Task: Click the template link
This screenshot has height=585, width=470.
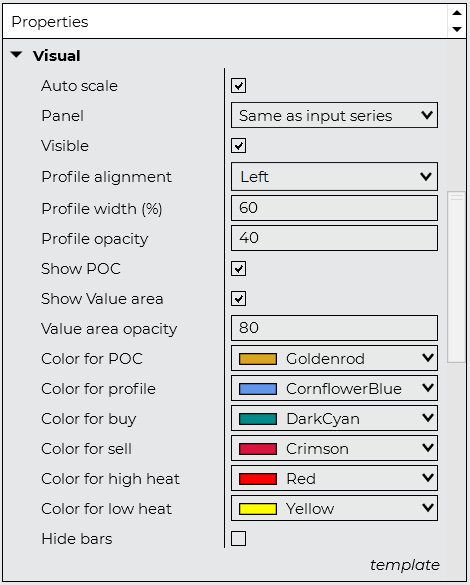Action: click(405, 565)
